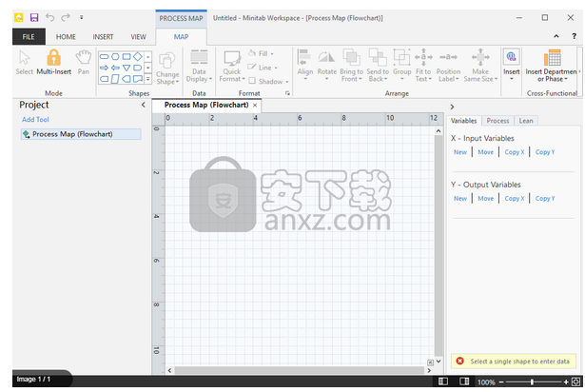Select the inverted triangle shape

(x=127, y=68)
